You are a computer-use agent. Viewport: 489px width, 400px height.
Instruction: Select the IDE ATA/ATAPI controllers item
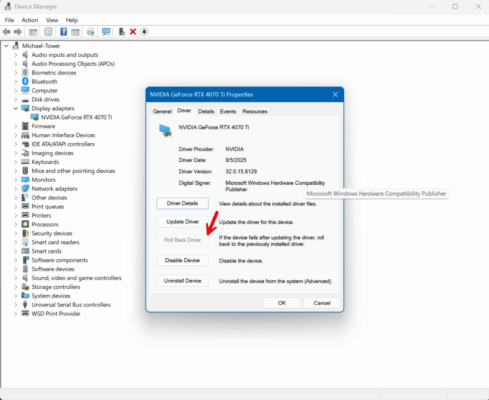click(x=63, y=144)
